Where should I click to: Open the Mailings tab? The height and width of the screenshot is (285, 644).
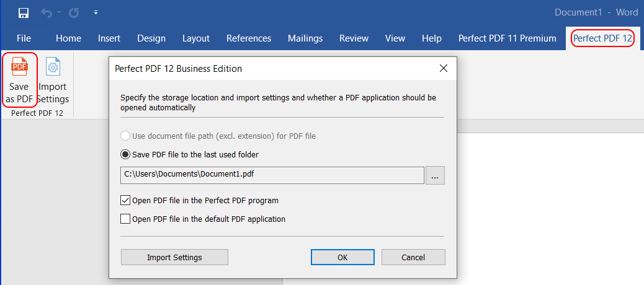pyautogui.click(x=305, y=38)
